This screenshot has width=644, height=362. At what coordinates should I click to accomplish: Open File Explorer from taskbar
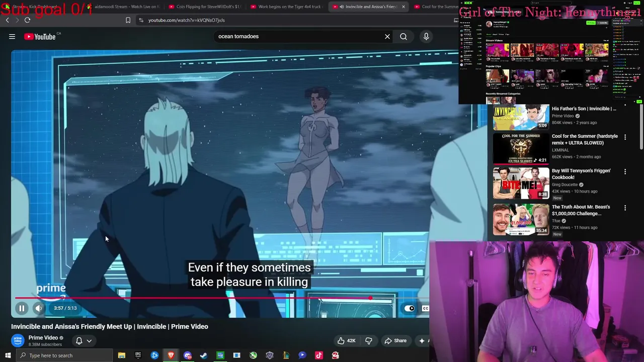coord(121,355)
